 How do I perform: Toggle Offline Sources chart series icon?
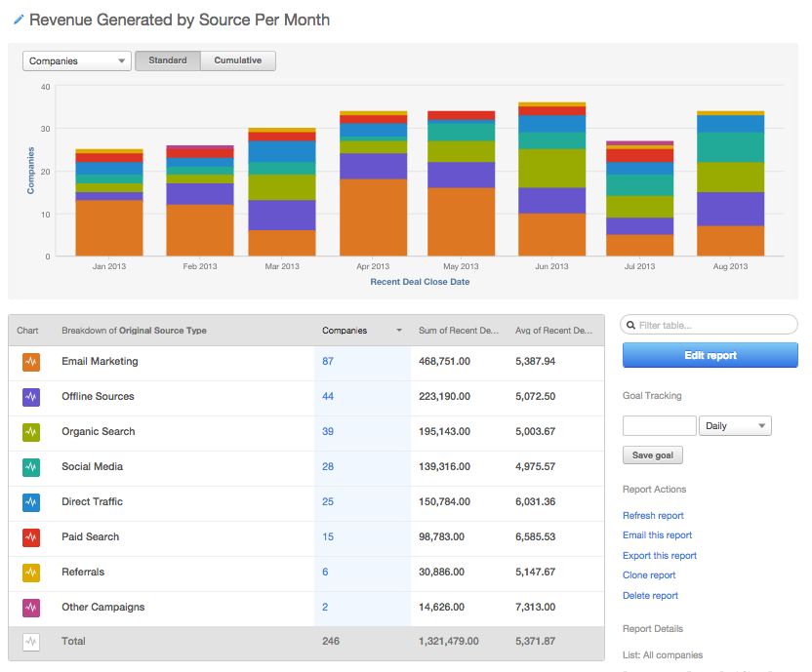pos(31,397)
